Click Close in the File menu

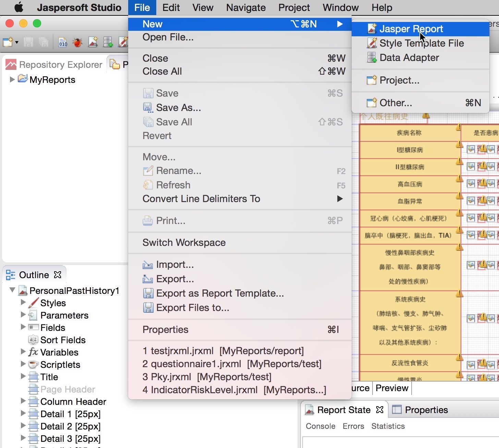click(240, 58)
